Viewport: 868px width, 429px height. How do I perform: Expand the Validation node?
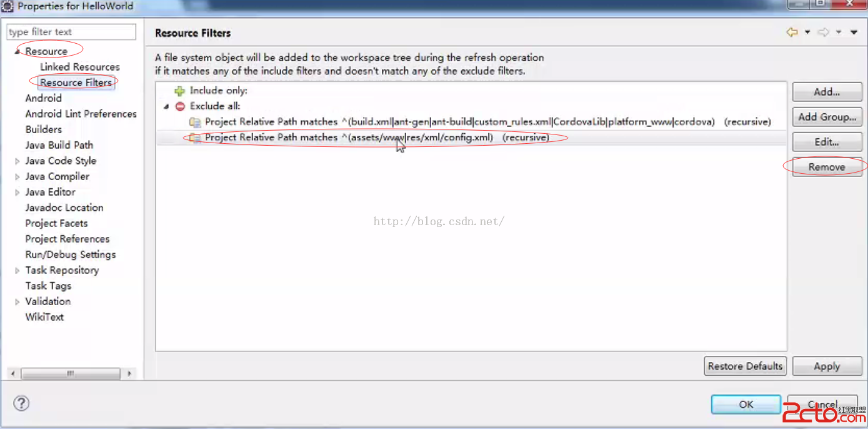pos(17,301)
